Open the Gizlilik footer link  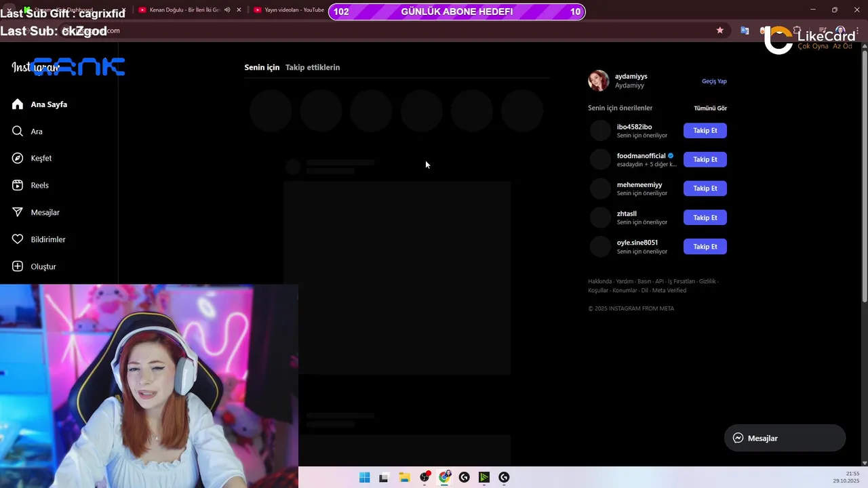point(707,281)
